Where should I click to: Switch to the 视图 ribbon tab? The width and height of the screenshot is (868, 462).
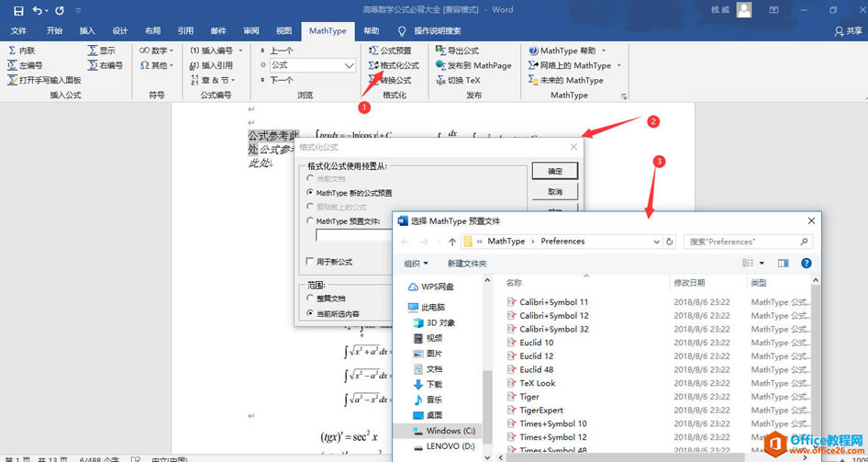coord(284,31)
